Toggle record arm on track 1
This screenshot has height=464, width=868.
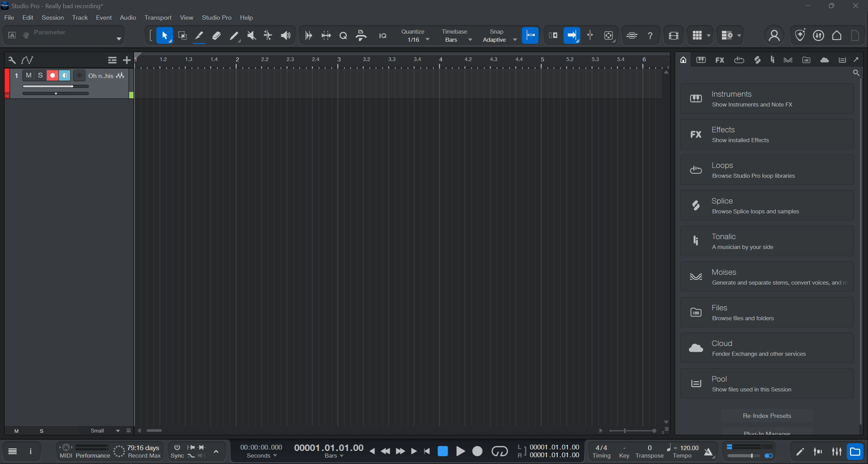53,75
